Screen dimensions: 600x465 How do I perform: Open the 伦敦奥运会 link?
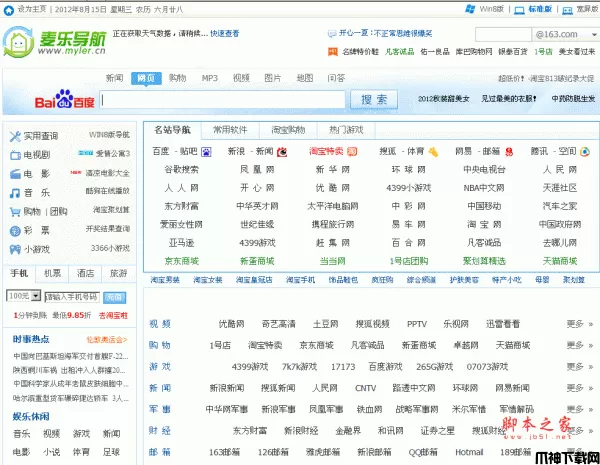click(107, 339)
